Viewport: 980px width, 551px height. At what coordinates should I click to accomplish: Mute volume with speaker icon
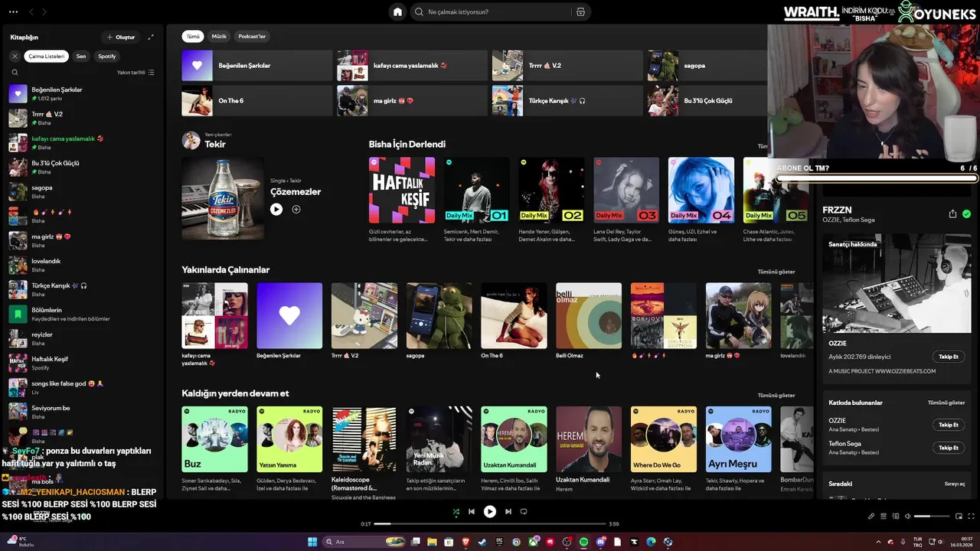point(907,516)
